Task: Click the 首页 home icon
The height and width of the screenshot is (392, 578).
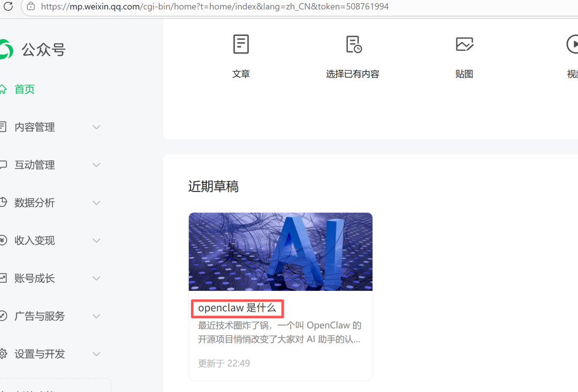Action: pyautogui.click(x=3, y=89)
